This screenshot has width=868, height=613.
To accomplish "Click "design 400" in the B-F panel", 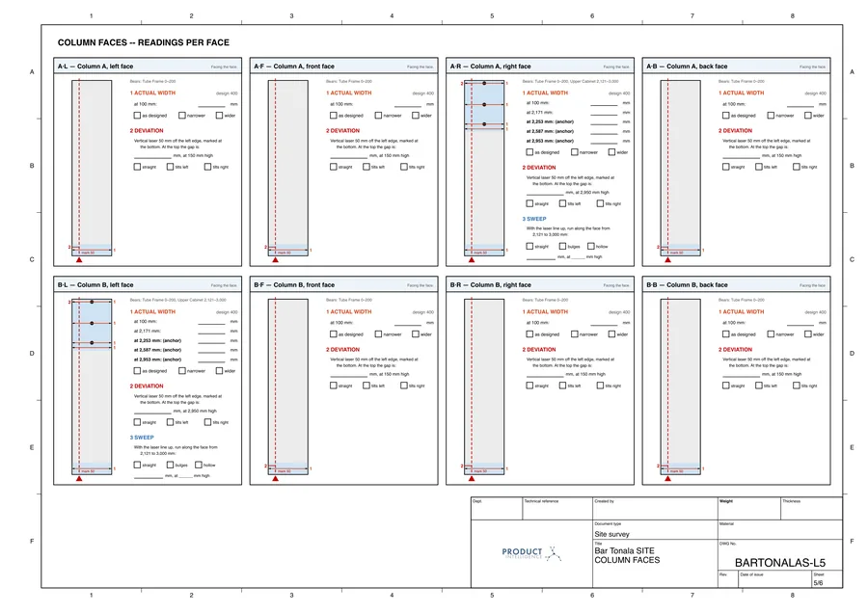I will pos(423,312).
